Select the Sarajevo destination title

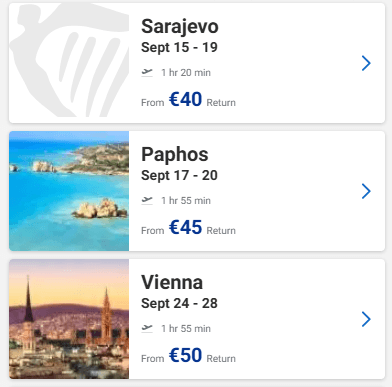[x=180, y=26]
